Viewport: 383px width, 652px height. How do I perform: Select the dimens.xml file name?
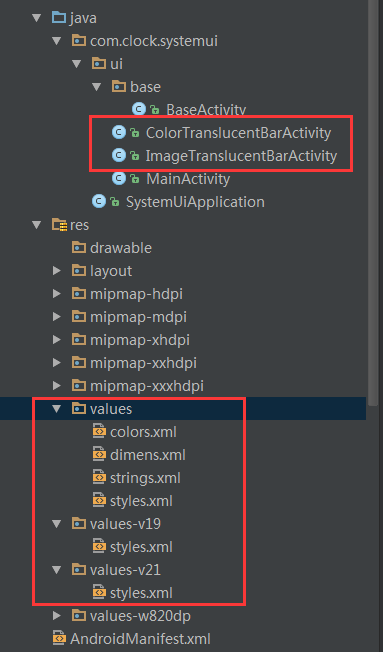click(148, 455)
